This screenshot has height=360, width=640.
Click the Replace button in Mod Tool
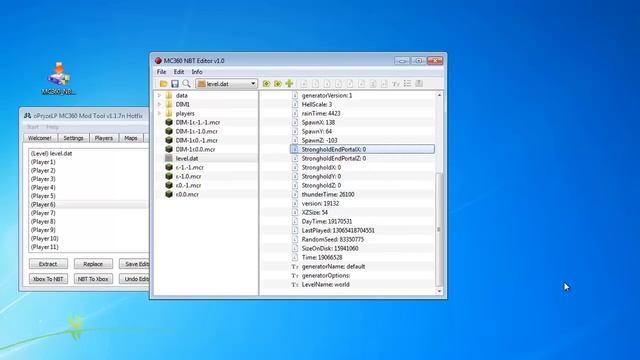(93, 264)
